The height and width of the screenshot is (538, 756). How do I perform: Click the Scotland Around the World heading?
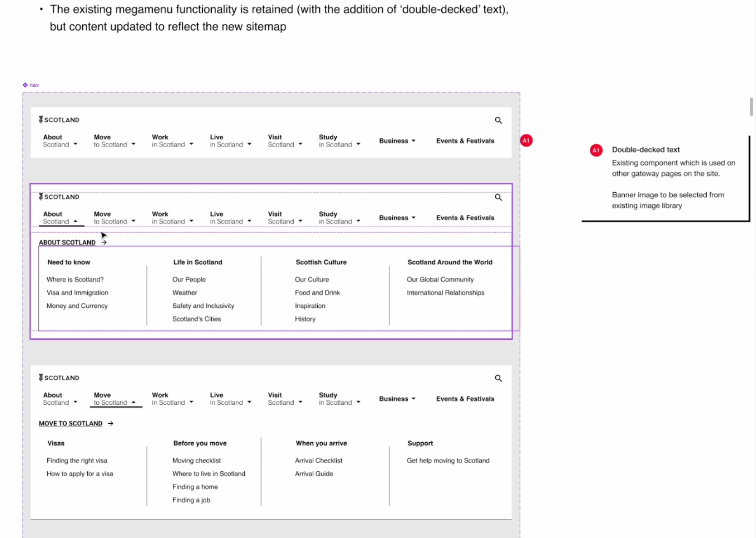coord(450,262)
